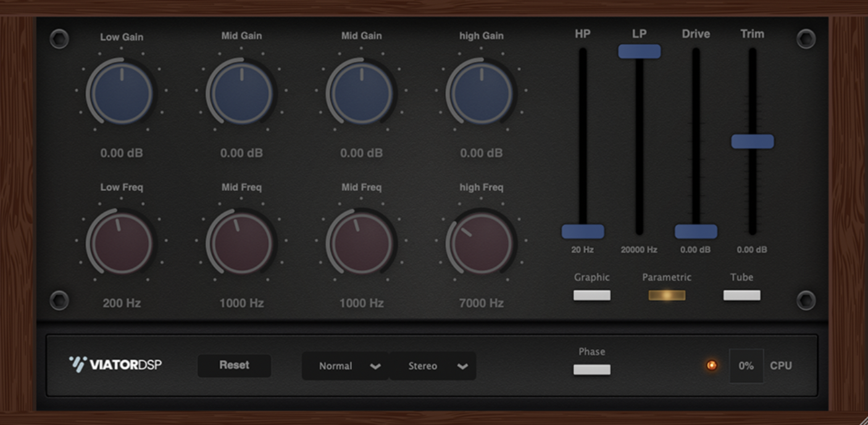Click the high Freq knob
Image resolution: width=868 pixels, height=425 pixels.
tap(481, 243)
